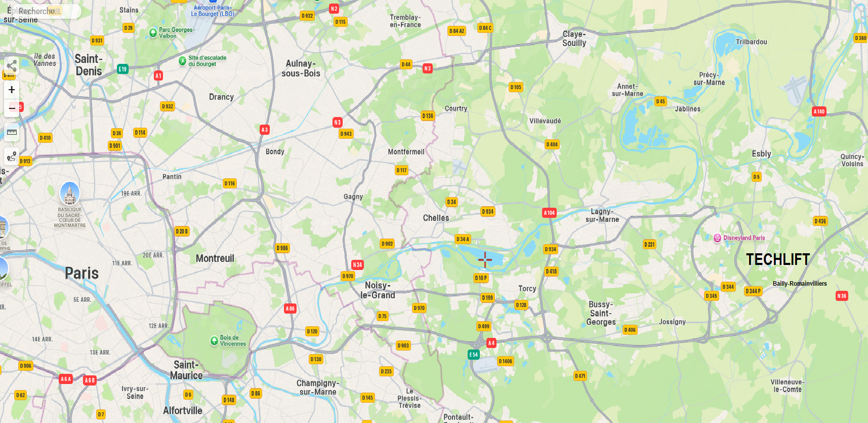This screenshot has height=423, width=868.
Task: Click the Parc Georges-Valbon marker
Action: 153,33
